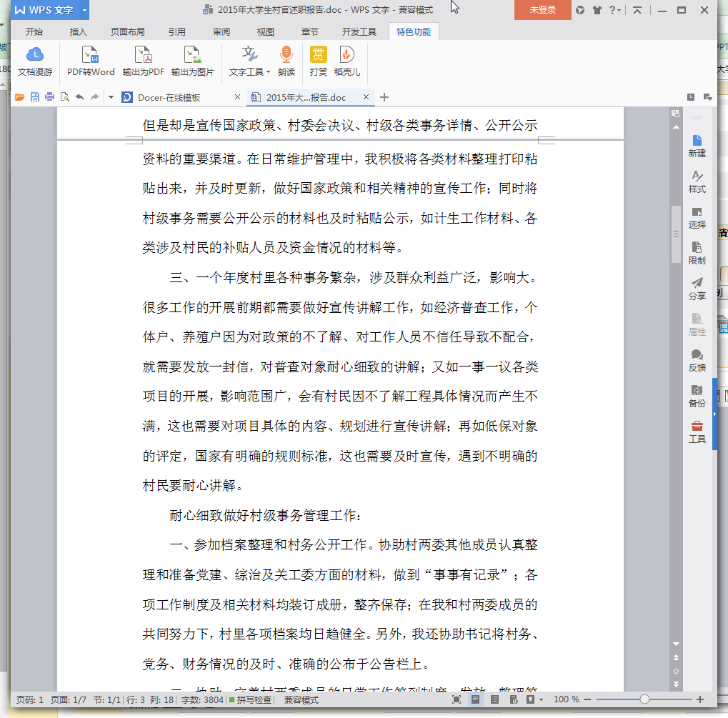The width and height of the screenshot is (728, 718).
Task: Click the redo arrow icon
Action: (95, 97)
